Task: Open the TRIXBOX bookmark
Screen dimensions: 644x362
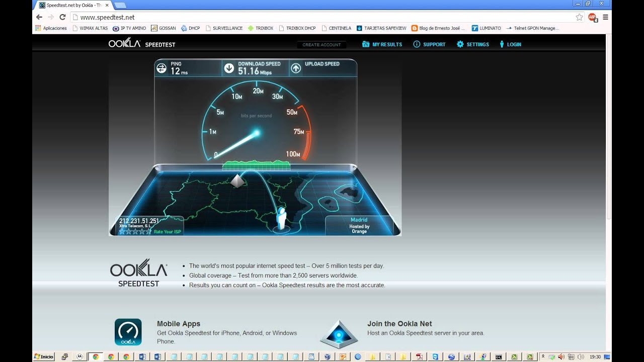Action: 261,28
